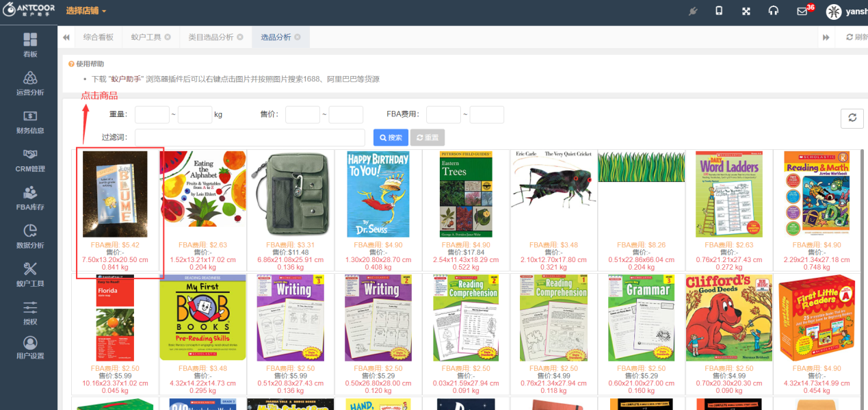Image resolution: width=868 pixels, height=410 pixels.
Task: Close the 类目选品分析 tab
Action: 240,37
